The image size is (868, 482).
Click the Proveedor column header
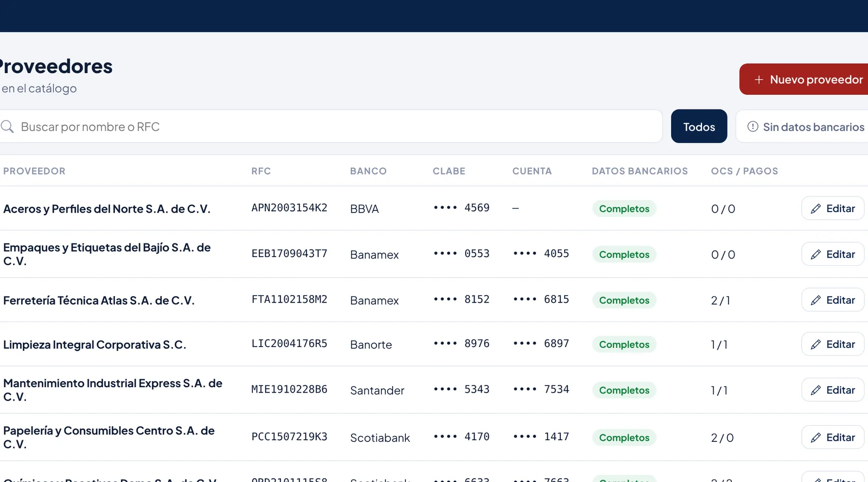pos(34,171)
